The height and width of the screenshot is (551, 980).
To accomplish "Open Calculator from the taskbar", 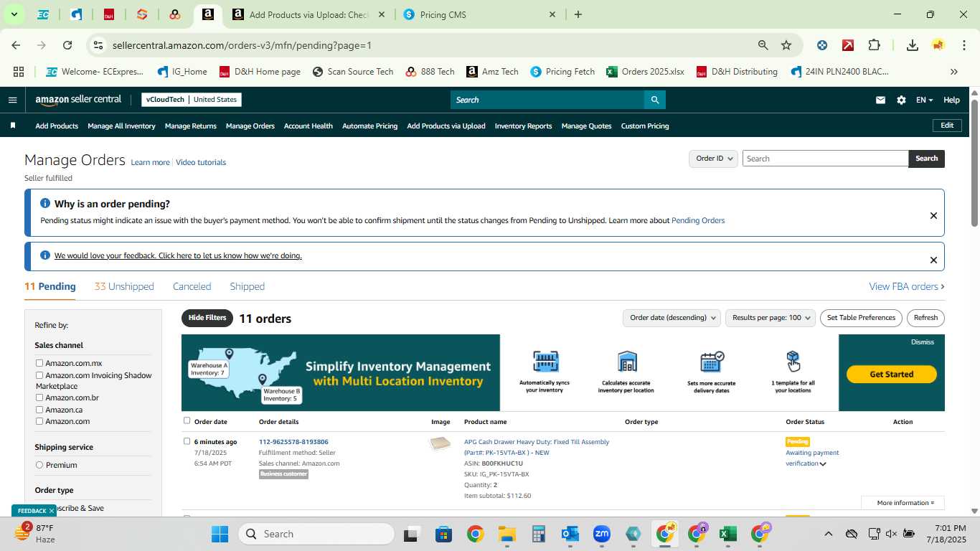I will [x=539, y=534].
